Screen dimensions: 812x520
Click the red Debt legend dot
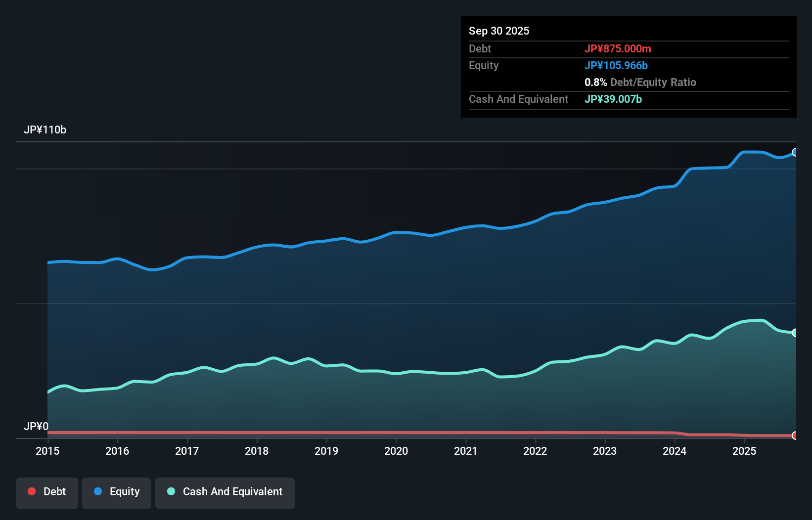[31, 491]
